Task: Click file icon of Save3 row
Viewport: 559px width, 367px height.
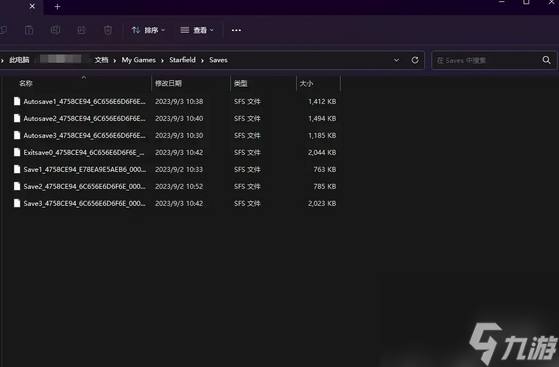Action: (17, 203)
